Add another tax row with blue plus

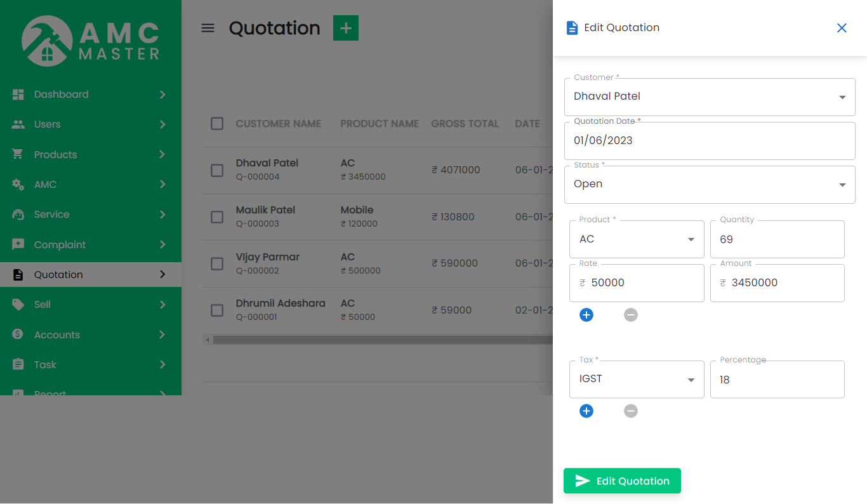[586, 411]
